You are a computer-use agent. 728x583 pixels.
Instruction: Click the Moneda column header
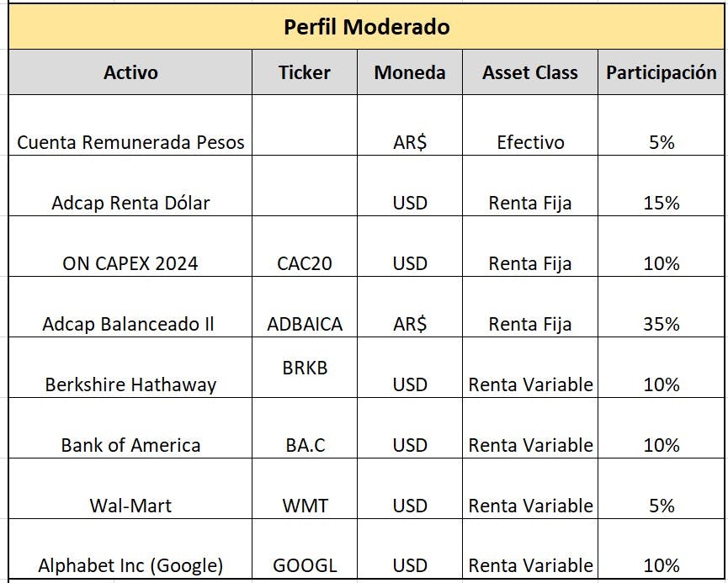pyautogui.click(x=410, y=72)
